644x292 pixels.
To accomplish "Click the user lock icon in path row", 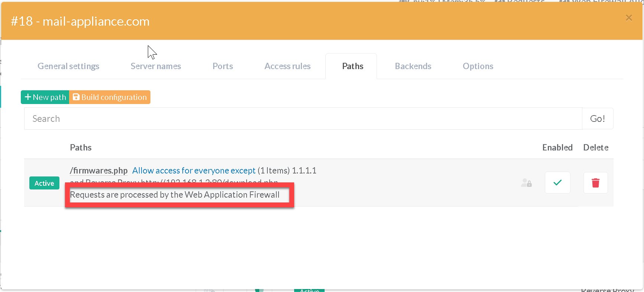I will click(526, 183).
